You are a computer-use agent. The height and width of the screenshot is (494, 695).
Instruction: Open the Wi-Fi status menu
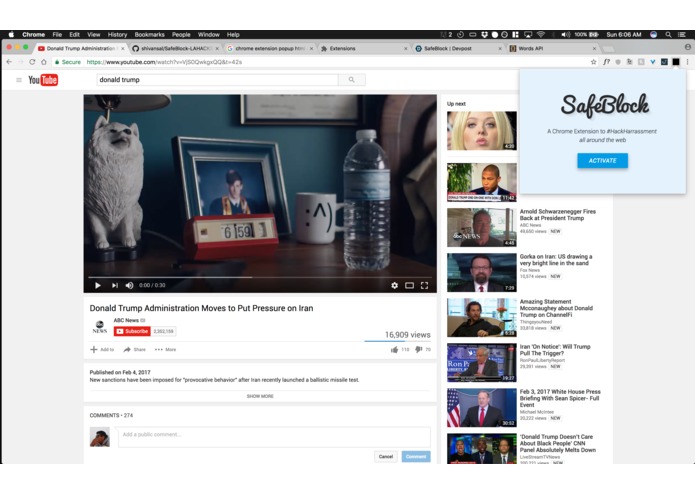pyautogui.click(x=541, y=35)
